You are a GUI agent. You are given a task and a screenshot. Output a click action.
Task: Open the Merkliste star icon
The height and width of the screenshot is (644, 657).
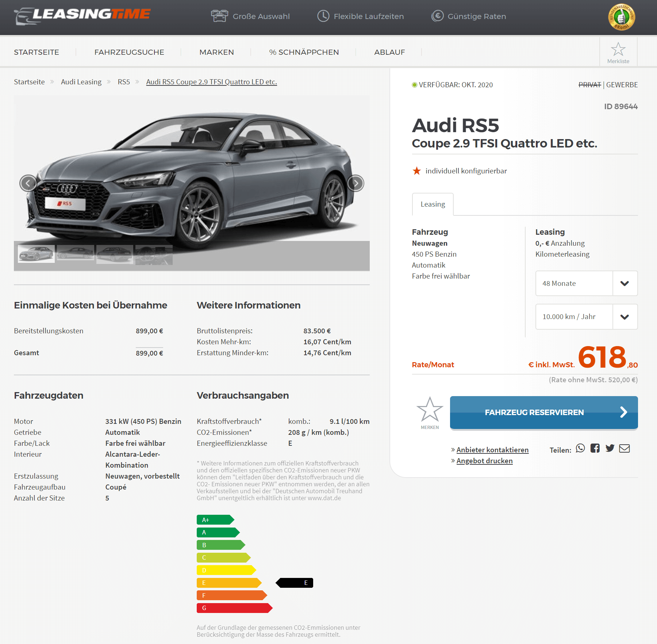tap(618, 49)
